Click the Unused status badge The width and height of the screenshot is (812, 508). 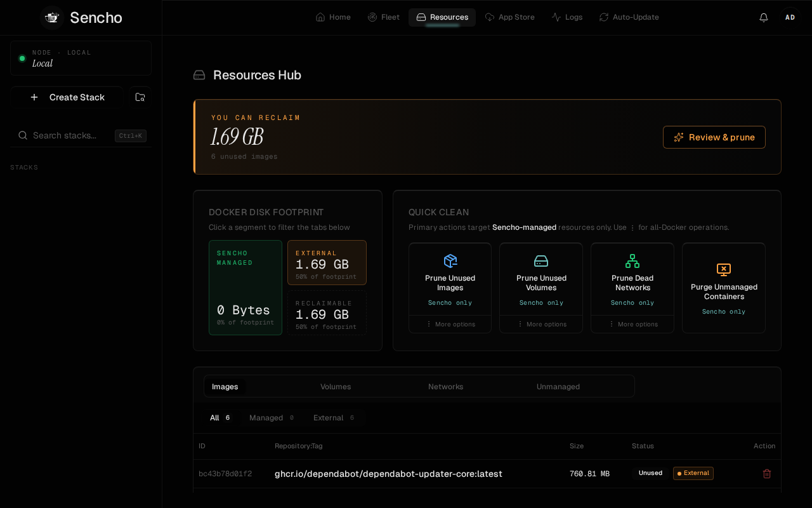(650, 473)
